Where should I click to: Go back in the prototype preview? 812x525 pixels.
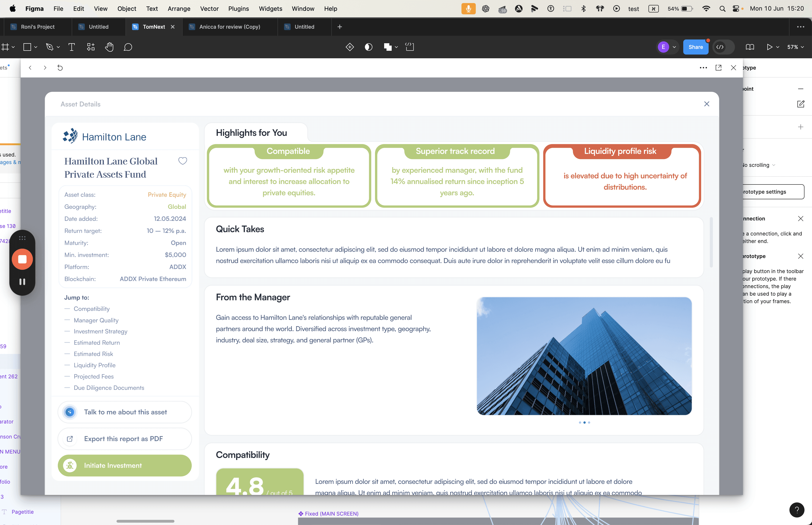(x=30, y=68)
